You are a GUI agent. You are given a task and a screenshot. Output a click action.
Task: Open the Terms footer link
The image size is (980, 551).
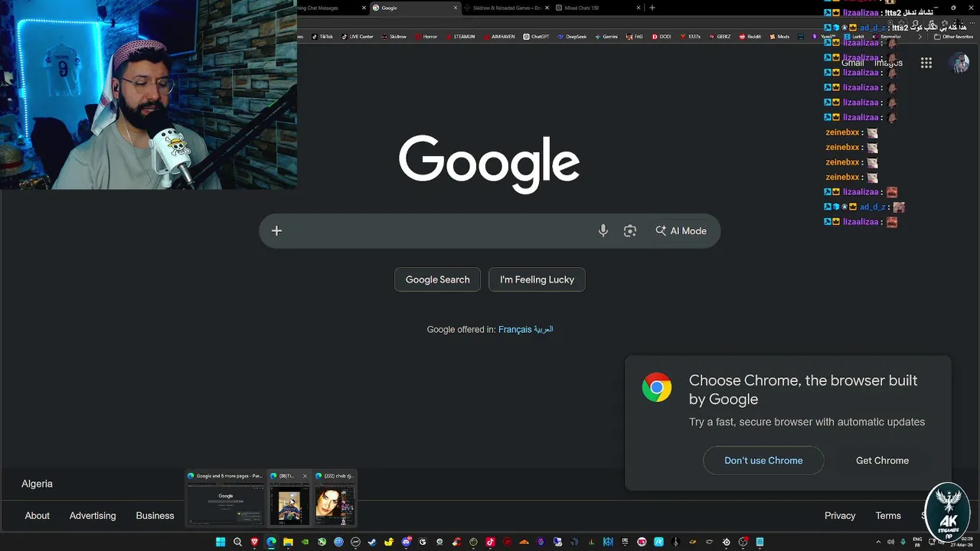[x=888, y=515]
